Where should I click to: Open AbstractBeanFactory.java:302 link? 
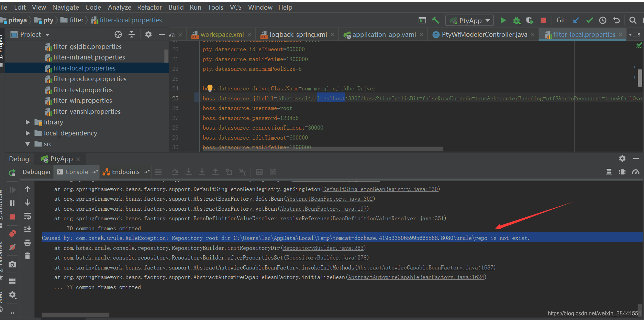[329, 199]
